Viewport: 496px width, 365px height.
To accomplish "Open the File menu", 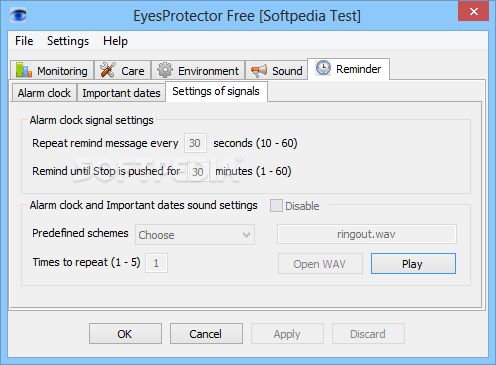I will click(24, 41).
